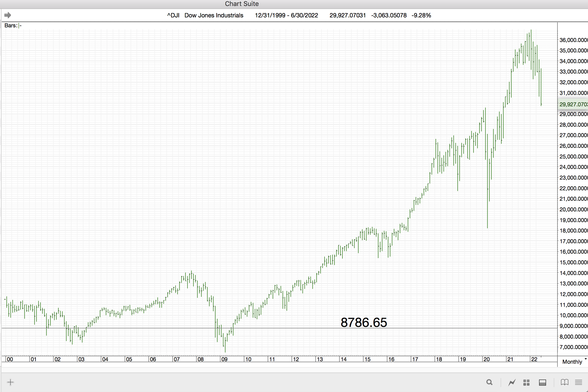
Task: Toggle the split bottom panel icon
Action: [x=542, y=382]
